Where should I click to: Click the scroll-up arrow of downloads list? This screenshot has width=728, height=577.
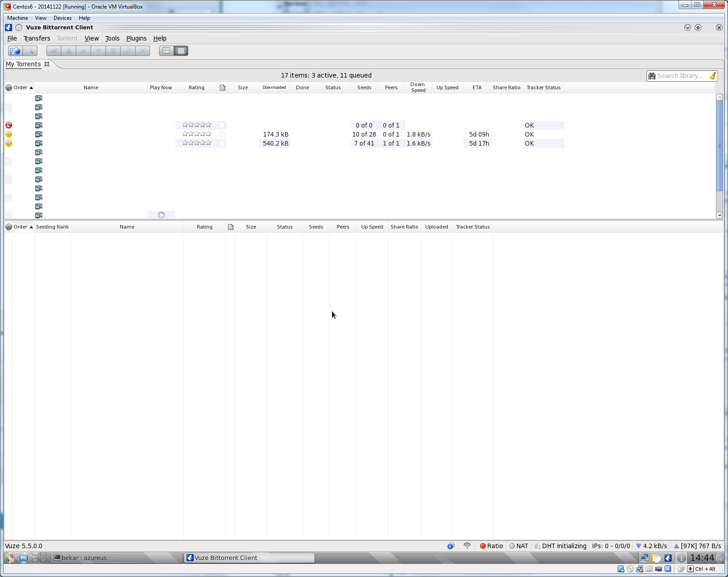[719, 97]
